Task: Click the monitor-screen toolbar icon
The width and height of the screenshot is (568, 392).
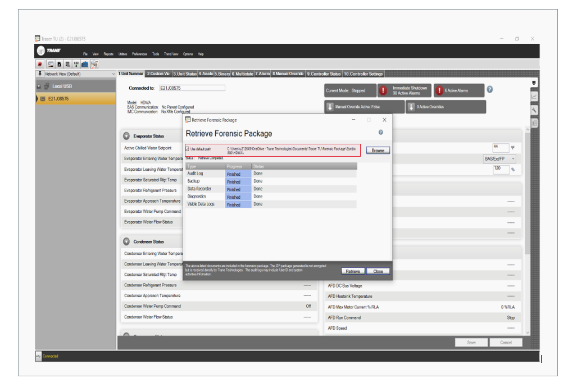Action: [x=51, y=64]
